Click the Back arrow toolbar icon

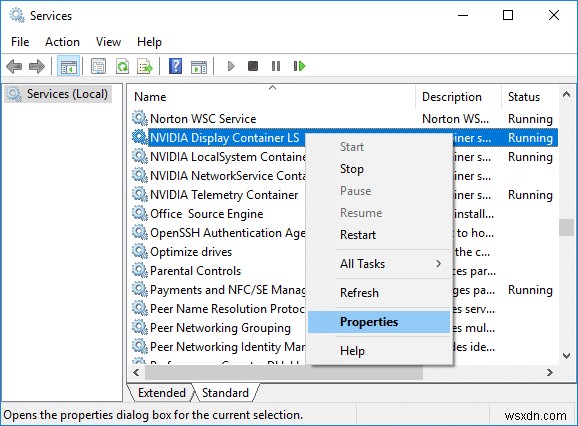pos(14,66)
